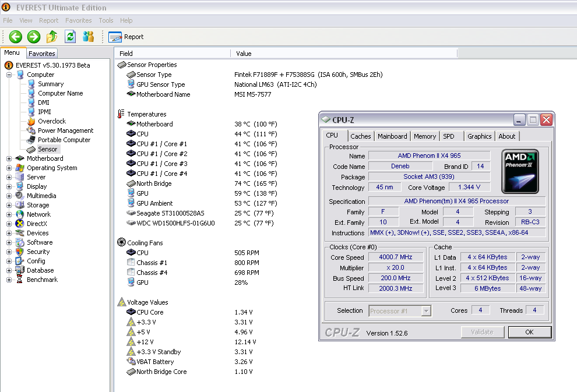577x392 pixels.
Task: Click the users icon in the toolbar
Action: pyautogui.click(x=89, y=37)
